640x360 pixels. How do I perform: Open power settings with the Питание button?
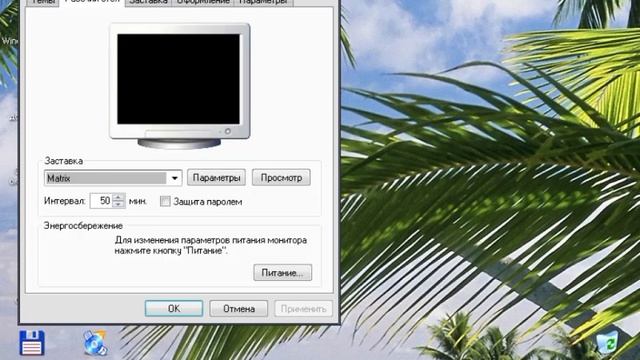point(282,273)
